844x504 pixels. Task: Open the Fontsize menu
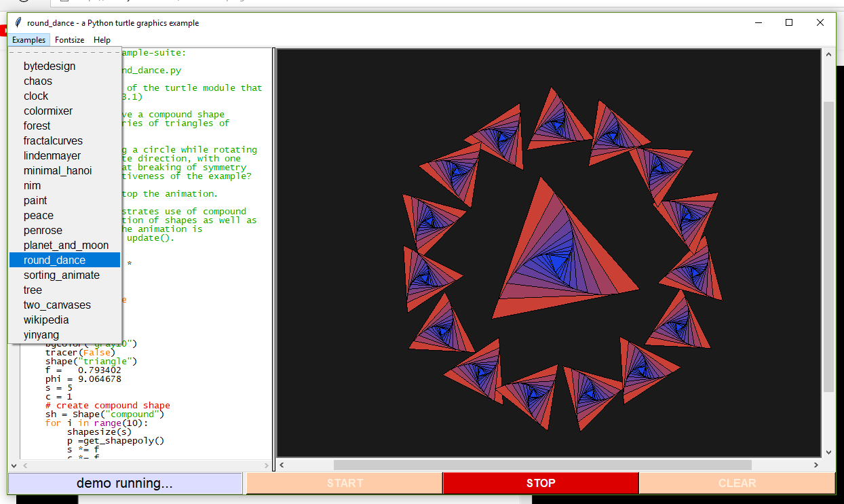click(69, 40)
